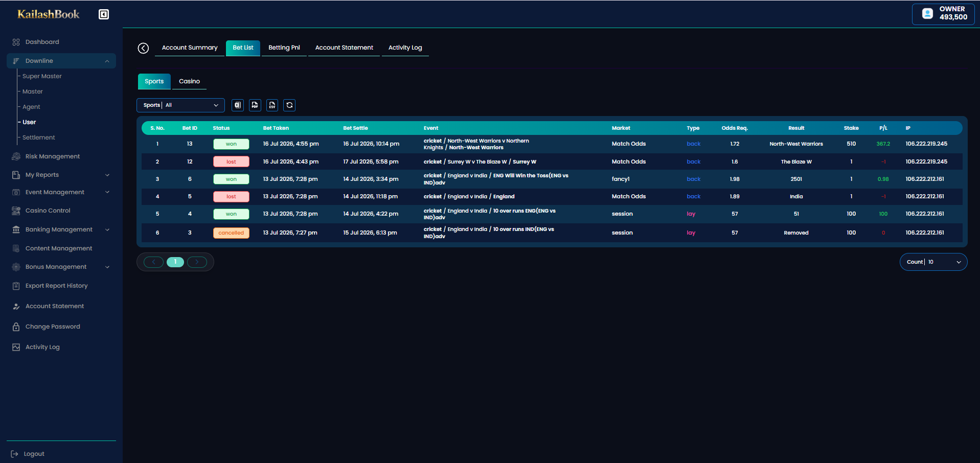Viewport: 980px width, 463px height.
Task: Open the Account Summary tab
Action: [190, 48]
